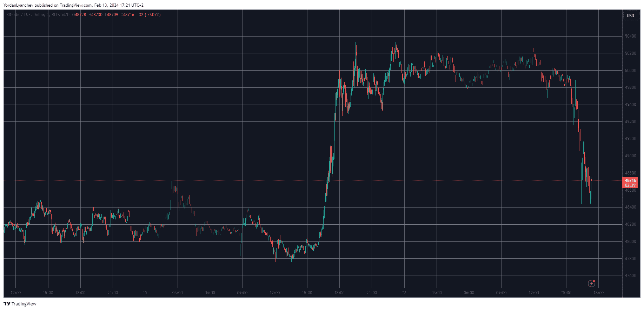Screen dimensions: 644x310
Task: Click the 49400 price axis label
Action: 630,122
